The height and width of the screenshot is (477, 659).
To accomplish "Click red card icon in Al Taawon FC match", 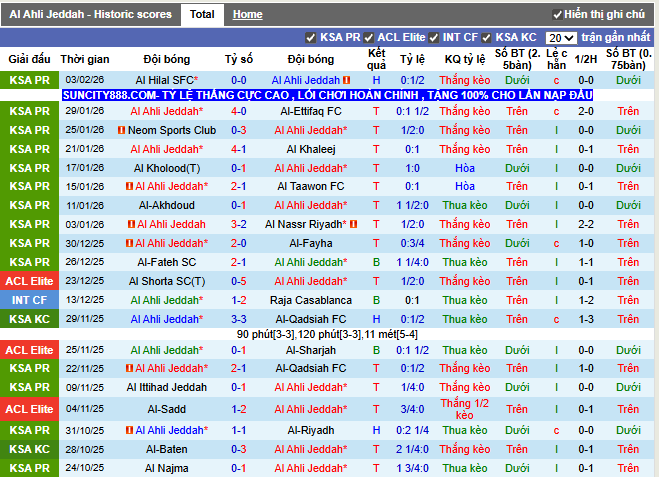I will click(129, 186).
